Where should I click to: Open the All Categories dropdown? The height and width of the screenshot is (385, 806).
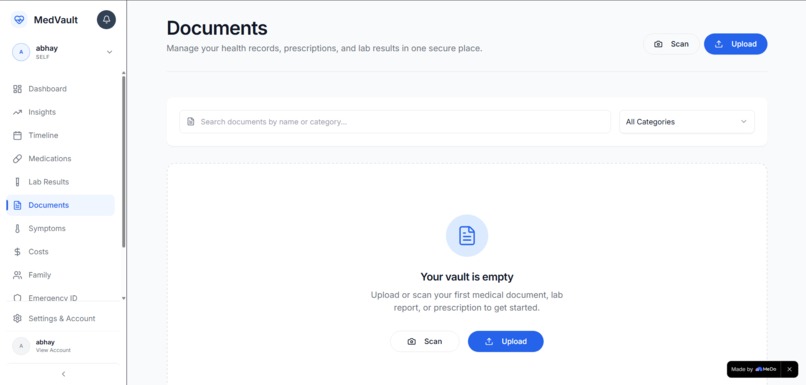[x=687, y=122]
